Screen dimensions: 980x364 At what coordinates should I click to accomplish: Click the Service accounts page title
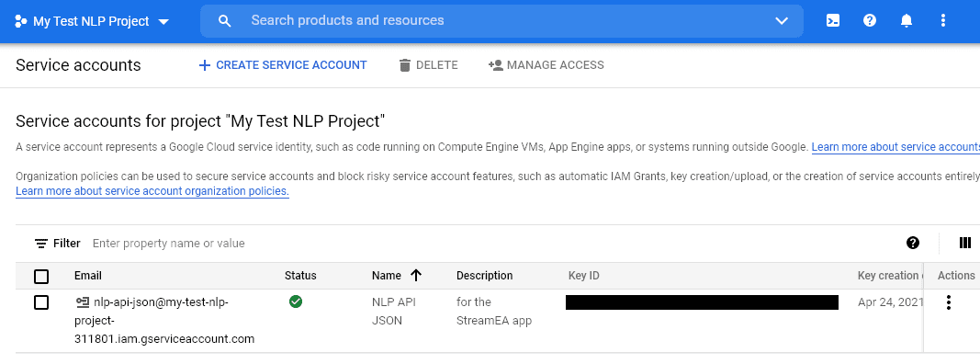pyautogui.click(x=78, y=65)
